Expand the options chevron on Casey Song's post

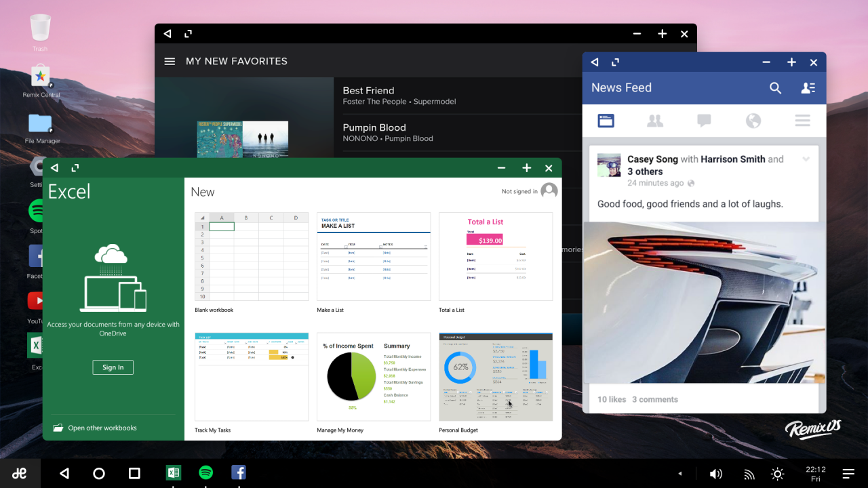point(806,159)
